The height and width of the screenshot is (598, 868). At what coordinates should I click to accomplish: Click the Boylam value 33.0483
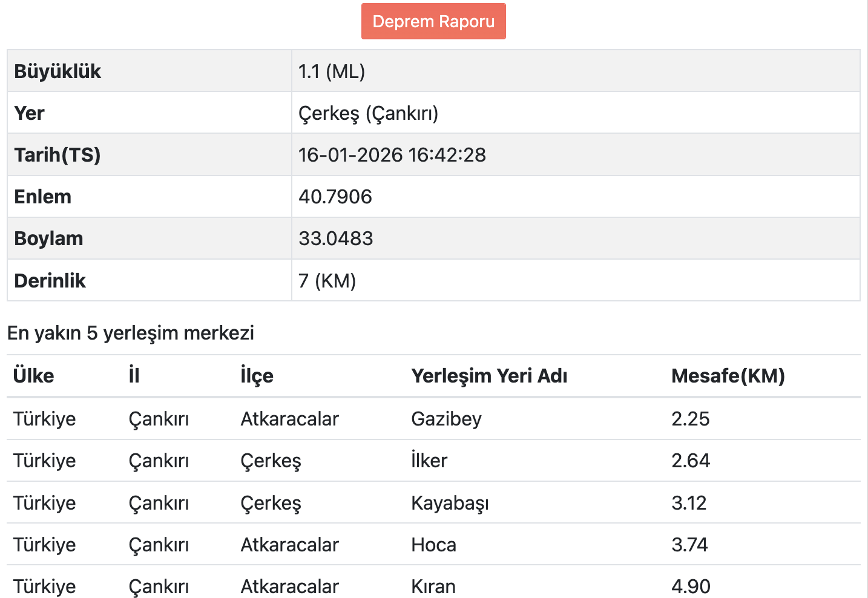point(336,238)
